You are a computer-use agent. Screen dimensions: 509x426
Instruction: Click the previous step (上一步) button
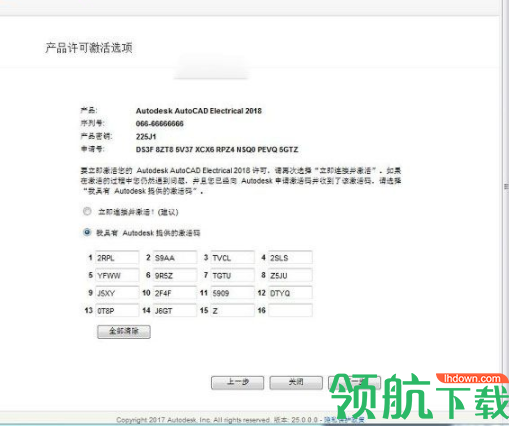238,382
